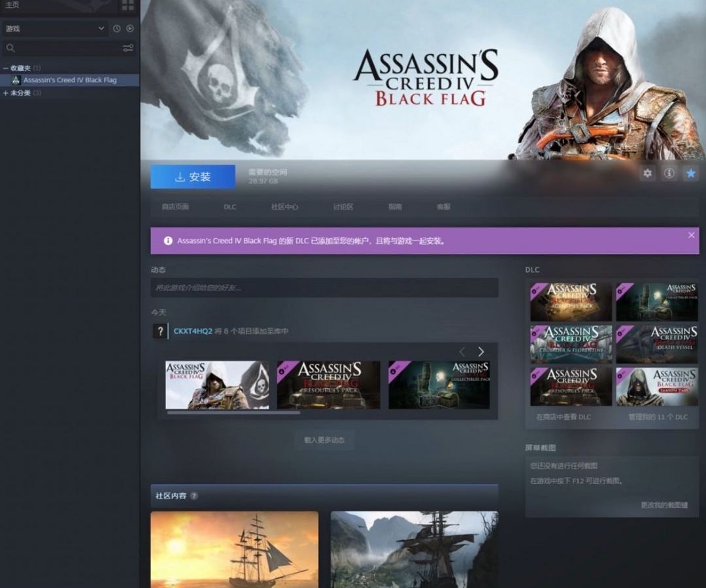
Task: Open advanced filter sliders icon
Action: pyautogui.click(x=128, y=48)
